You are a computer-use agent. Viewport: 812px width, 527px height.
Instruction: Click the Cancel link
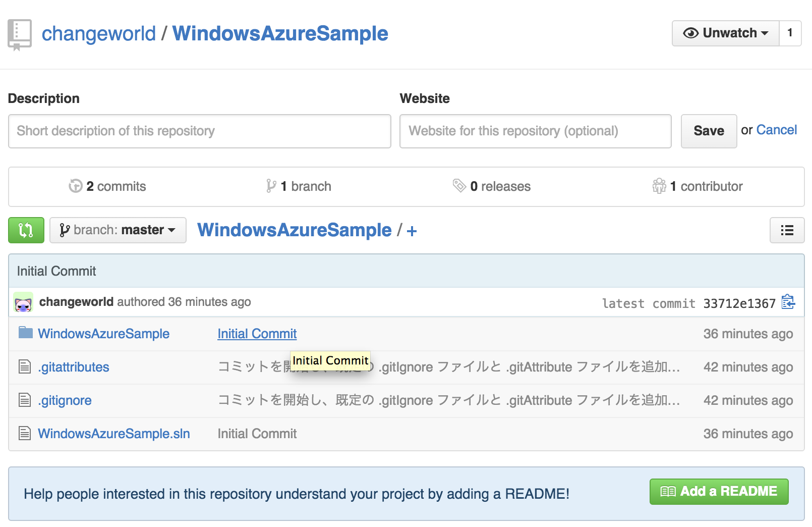coord(776,130)
